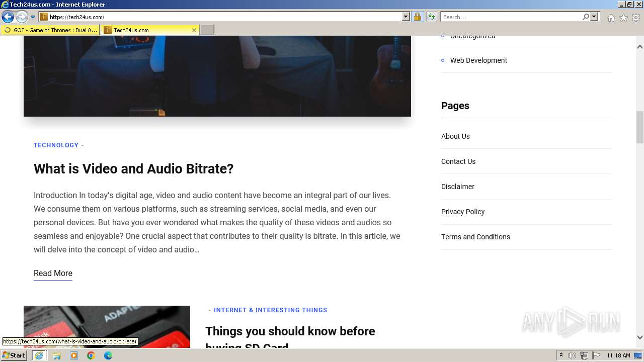The image size is (644, 362).
Task: Click the Home icon
Action: pos(611,18)
